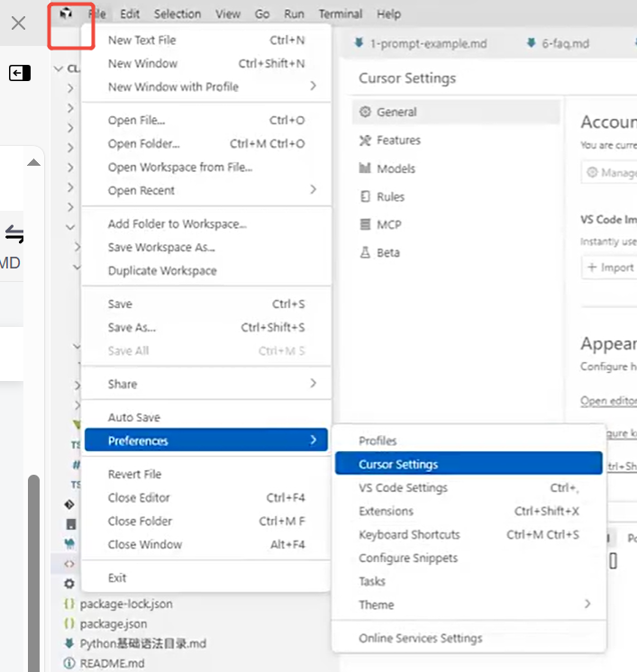Click Save in the File menu
The width and height of the screenshot is (637, 672).
pyautogui.click(x=206, y=304)
